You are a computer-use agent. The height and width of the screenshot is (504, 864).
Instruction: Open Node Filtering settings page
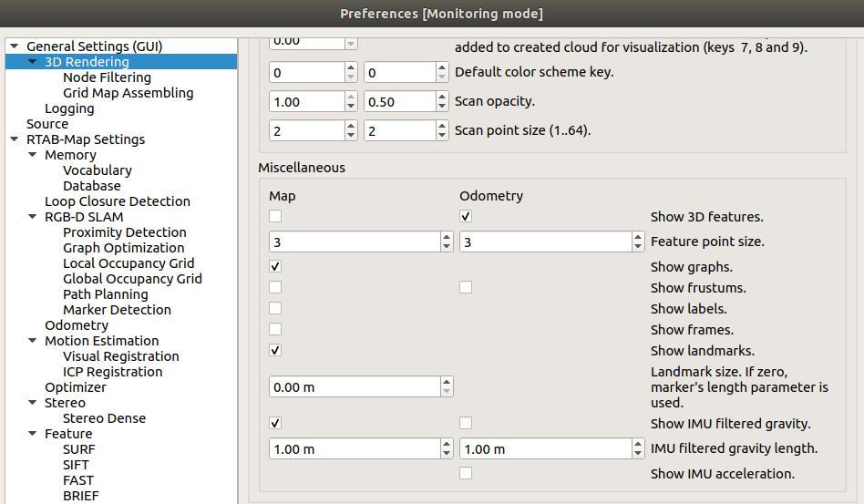pyautogui.click(x=107, y=77)
